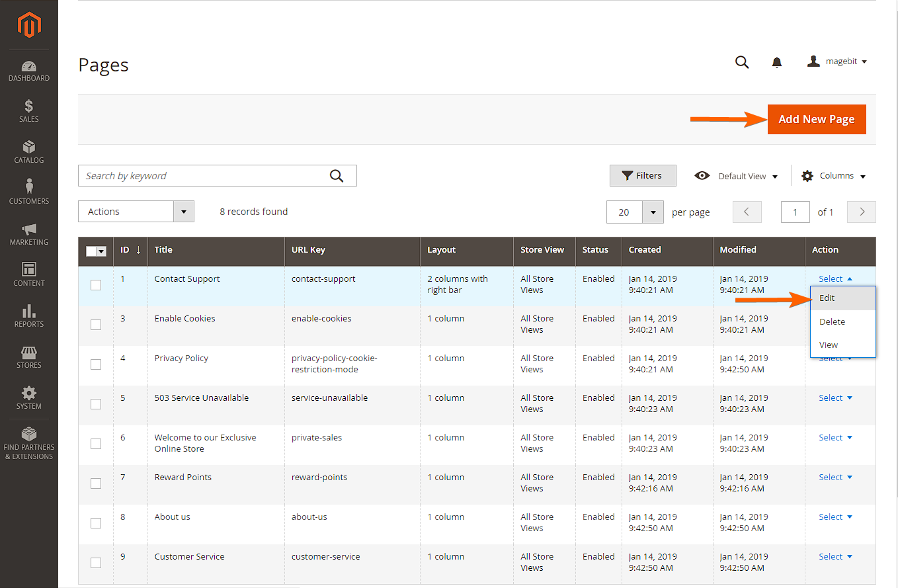Choose Delete from the action menu
This screenshot has height=588, width=898.
tap(832, 322)
